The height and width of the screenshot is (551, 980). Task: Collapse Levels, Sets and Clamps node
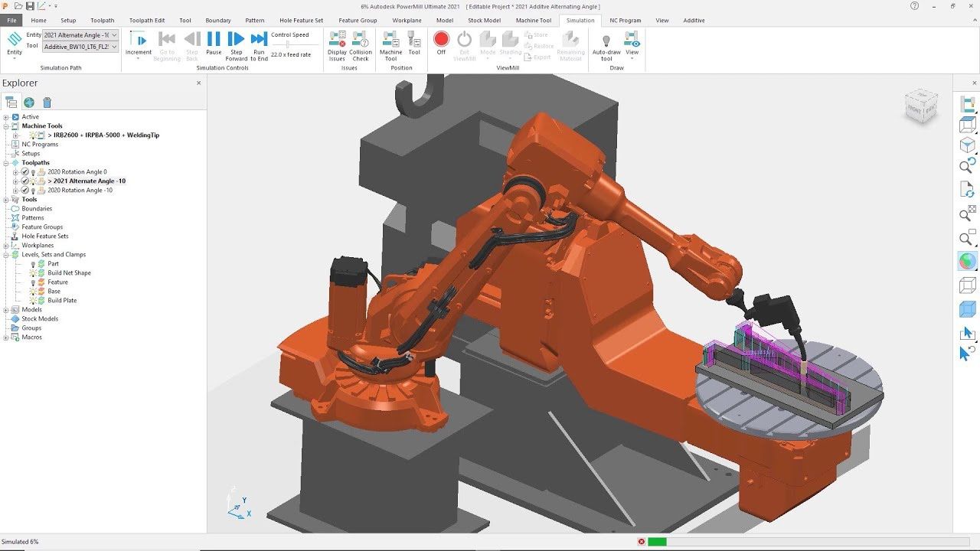click(x=6, y=254)
